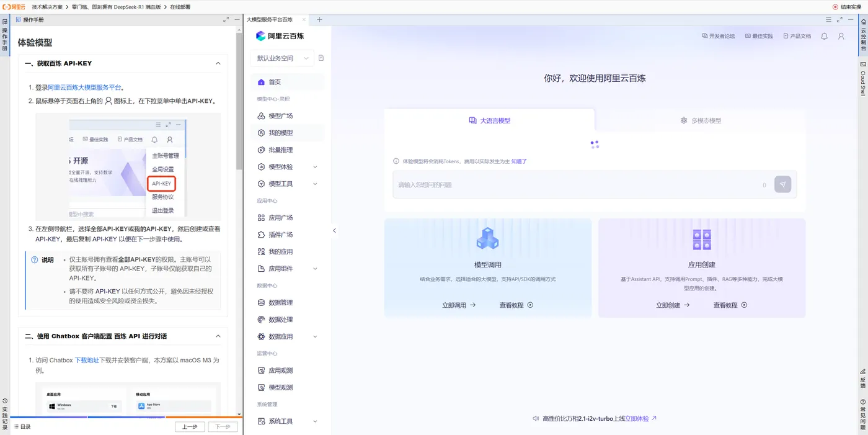
Task: Open 开发者论坛 in top bar
Action: tap(719, 36)
